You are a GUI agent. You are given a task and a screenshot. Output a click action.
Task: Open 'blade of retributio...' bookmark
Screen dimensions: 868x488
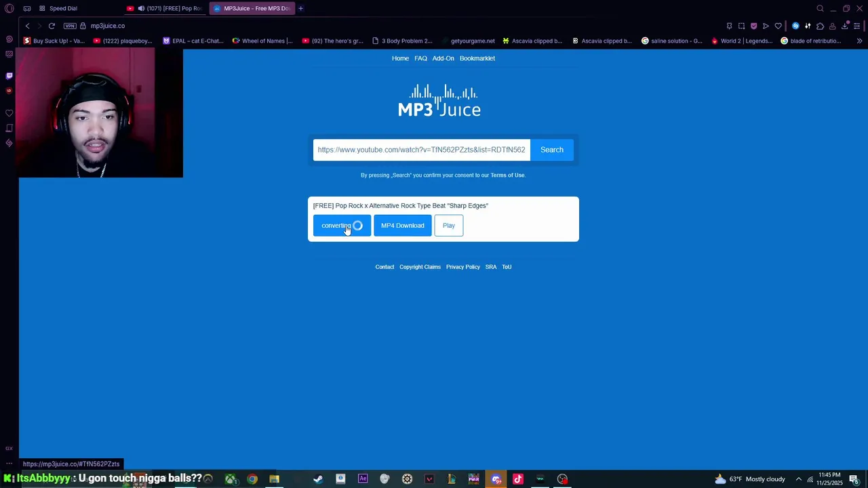coord(811,41)
